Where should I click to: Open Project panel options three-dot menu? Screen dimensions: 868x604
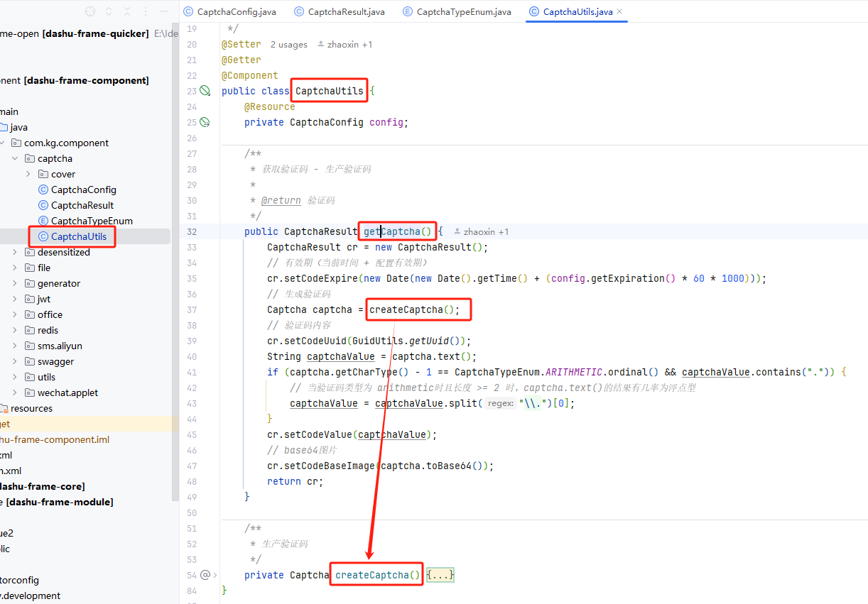(146, 11)
